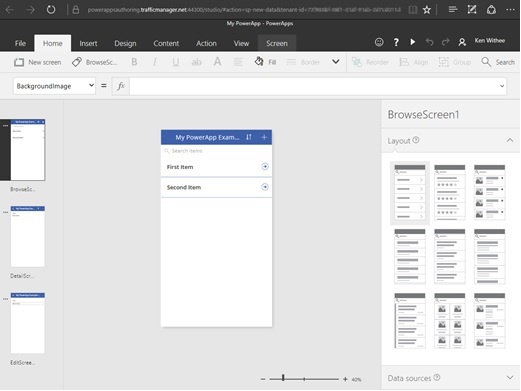
Task: Click the sort icon in app header
Action: coord(249,137)
